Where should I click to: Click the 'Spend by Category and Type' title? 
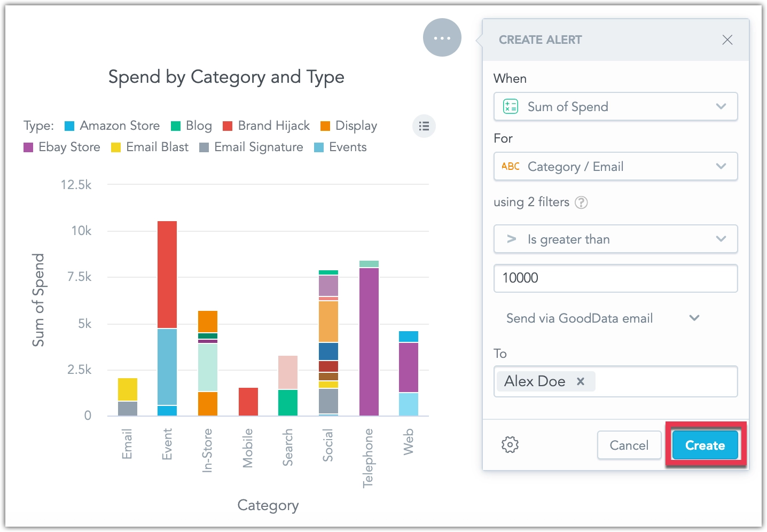pos(226,77)
